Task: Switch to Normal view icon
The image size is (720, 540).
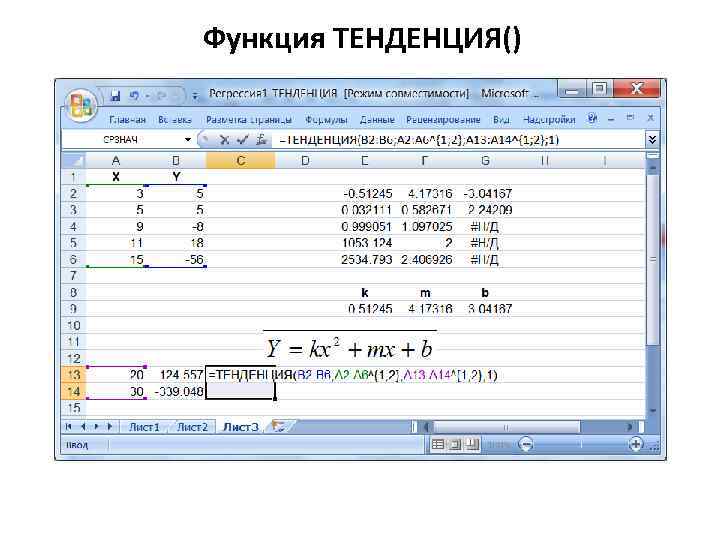Action: [438, 444]
